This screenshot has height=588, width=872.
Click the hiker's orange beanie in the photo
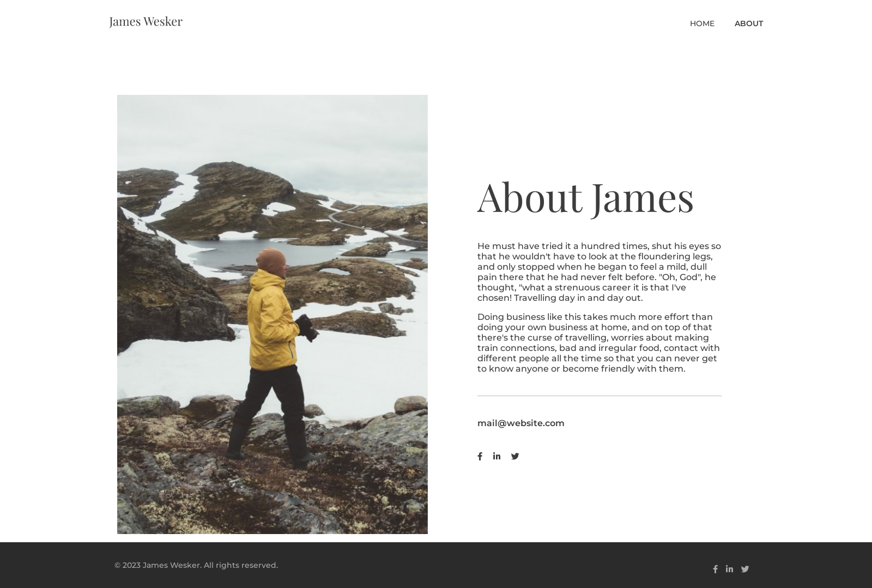pyautogui.click(x=271, y=260)
